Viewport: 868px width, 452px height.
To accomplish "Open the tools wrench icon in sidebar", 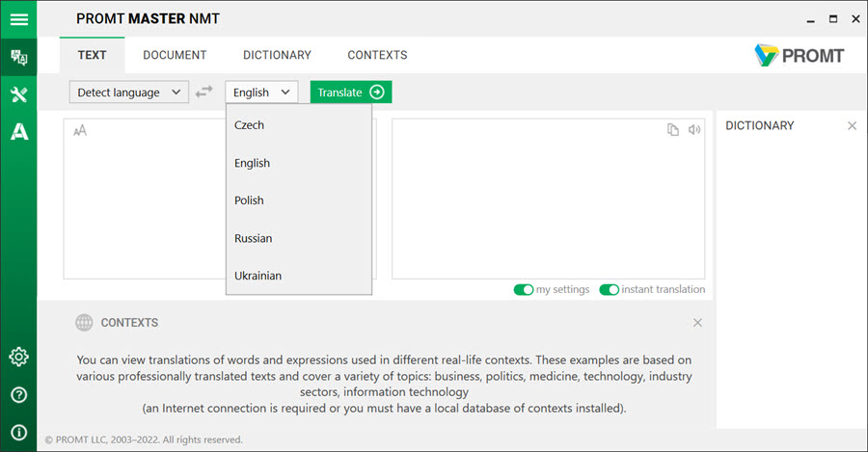I will (x=19, y=94).
